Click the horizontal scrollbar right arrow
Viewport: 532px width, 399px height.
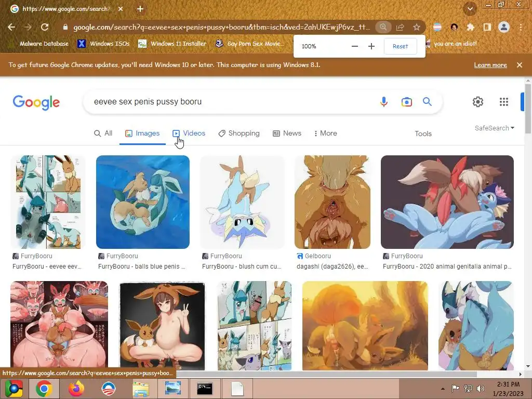click(521, 374)
